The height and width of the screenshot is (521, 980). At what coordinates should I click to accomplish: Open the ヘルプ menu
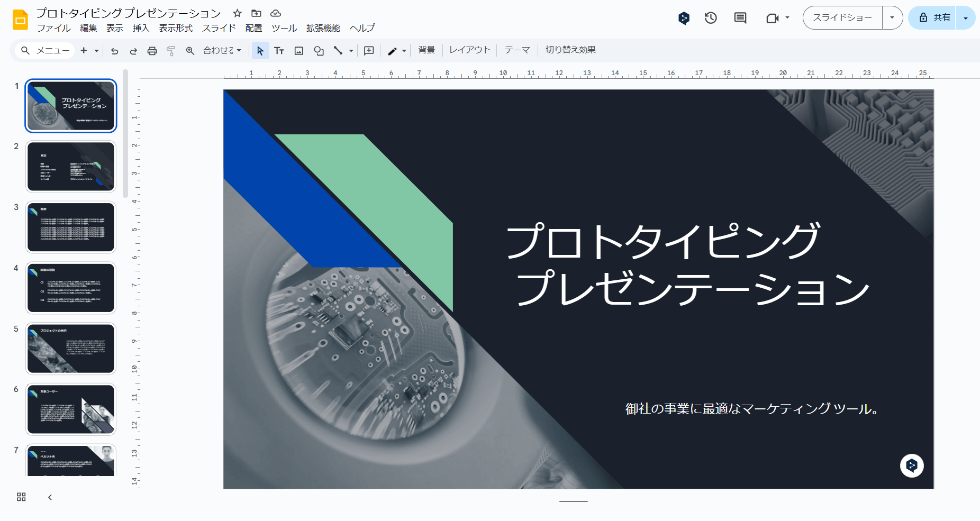(362, 28)
